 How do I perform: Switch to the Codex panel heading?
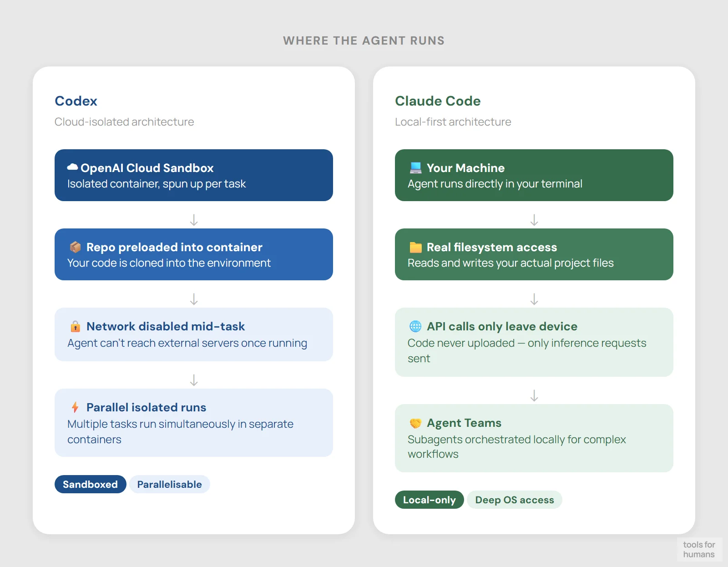coord(76,101)
